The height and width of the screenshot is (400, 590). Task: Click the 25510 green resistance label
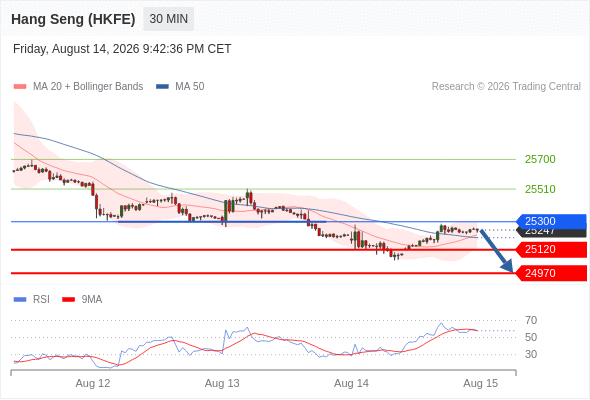click(540, 189)
